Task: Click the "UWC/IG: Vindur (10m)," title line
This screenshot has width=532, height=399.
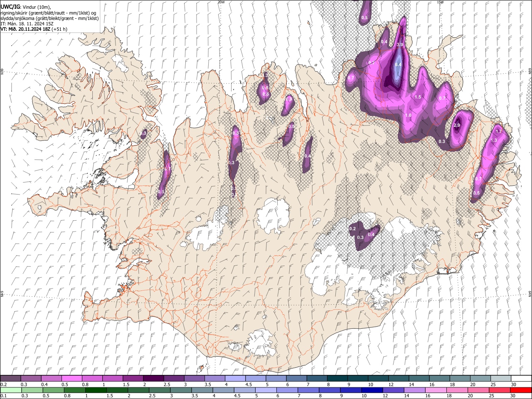Action: click(25, 7)
